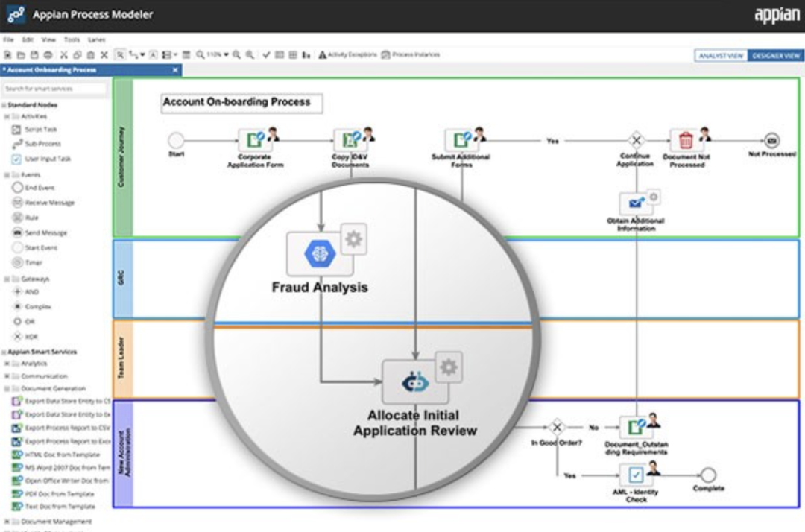Click the Sub-Process node icon
Image resolution: width=805 pixels, height=532 pixels.
[16, 144]
